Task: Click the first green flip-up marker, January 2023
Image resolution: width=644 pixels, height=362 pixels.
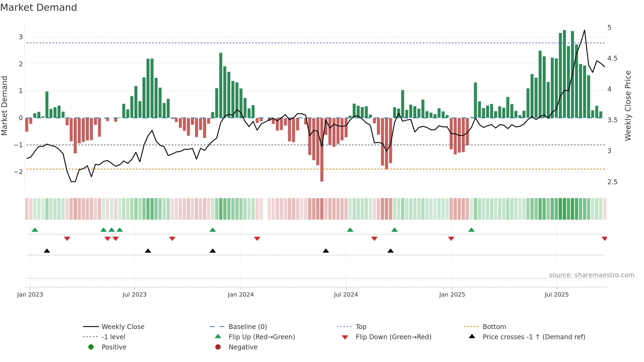Action: pos(35,230)
